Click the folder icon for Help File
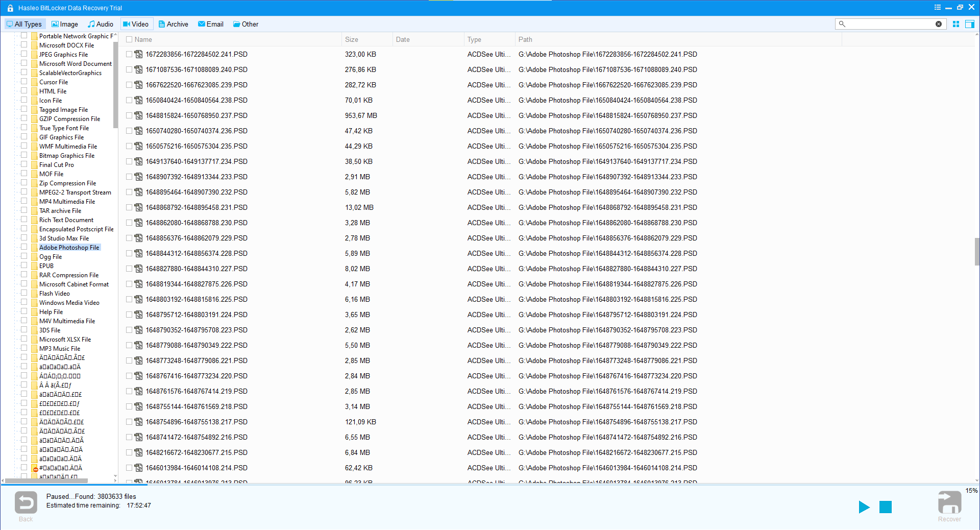Viewport: 980px width, 530px height. tap(34, 312)
